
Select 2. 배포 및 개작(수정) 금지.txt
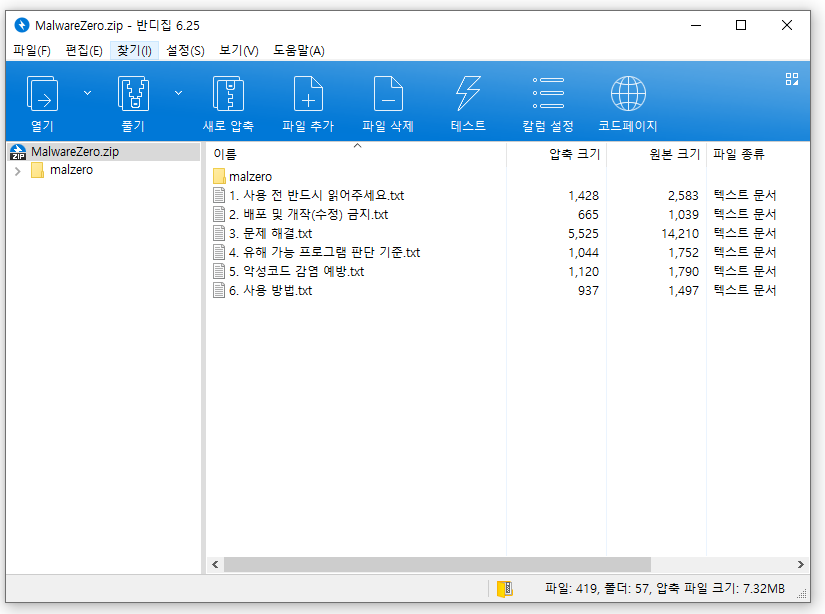click(308, 215)
